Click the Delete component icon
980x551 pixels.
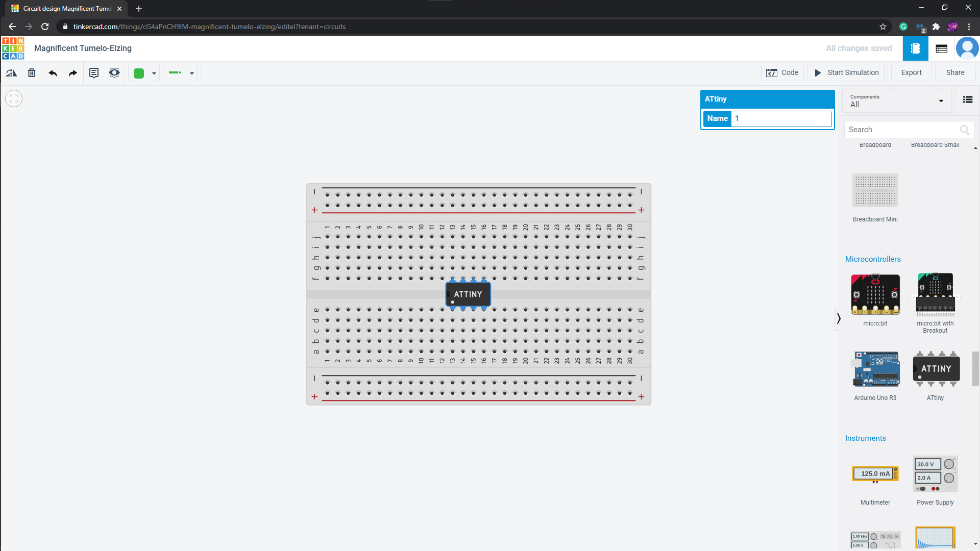point(31,73)
